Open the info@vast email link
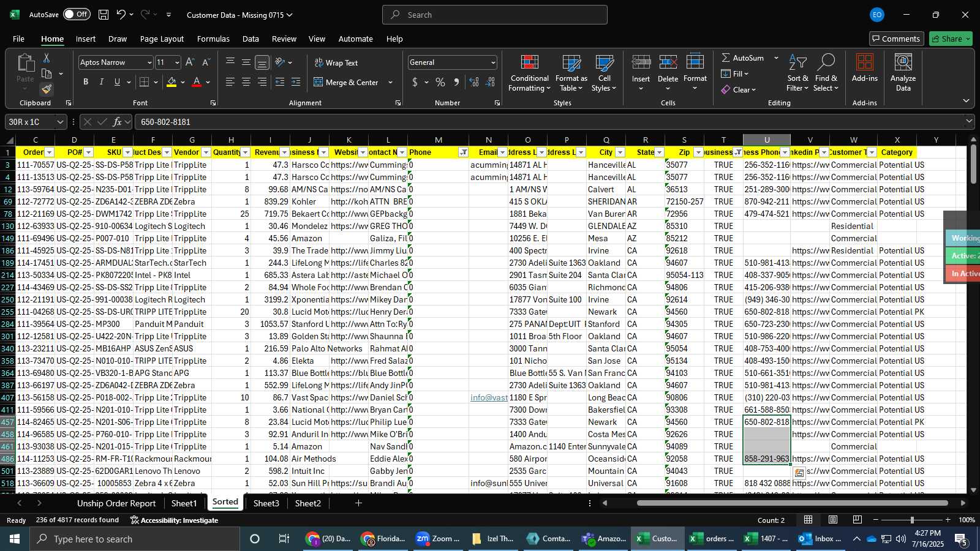 click(489, 397)
